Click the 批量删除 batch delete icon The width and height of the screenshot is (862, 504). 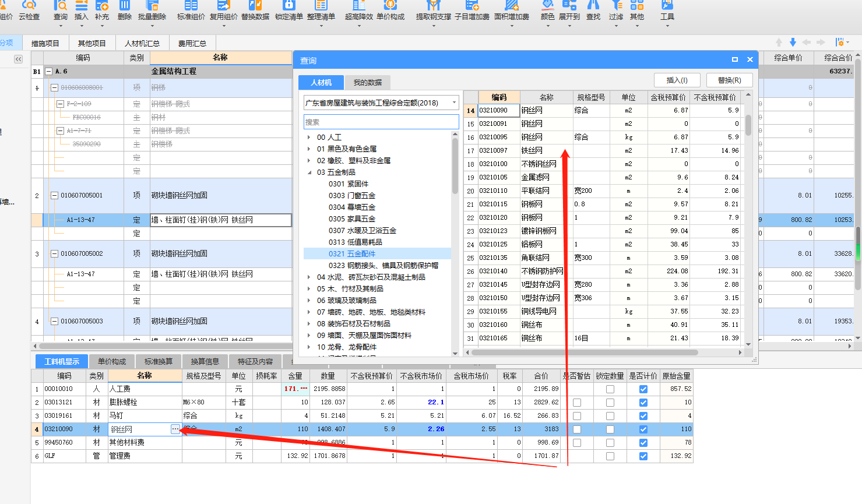152,10
